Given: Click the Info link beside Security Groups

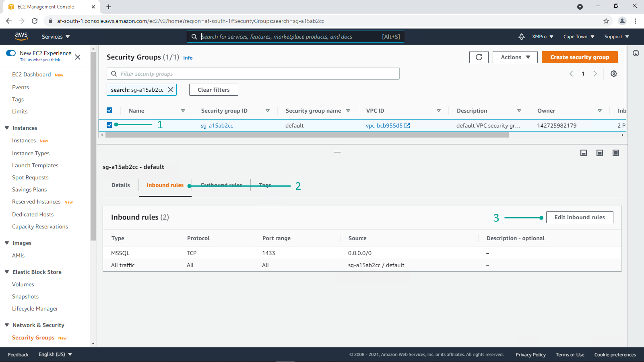Looking at the screenshot, I should coord(188,58).
